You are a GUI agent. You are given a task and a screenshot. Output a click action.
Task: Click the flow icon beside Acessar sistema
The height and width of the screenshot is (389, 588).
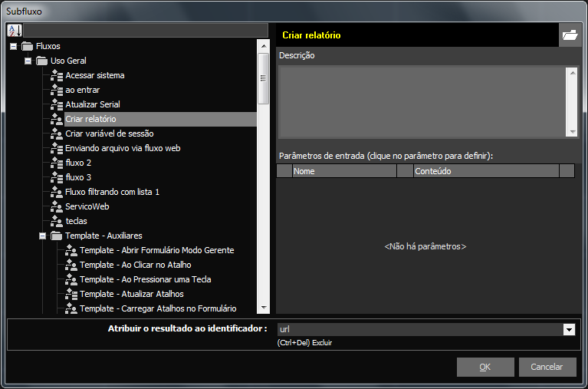coord(56,75)
